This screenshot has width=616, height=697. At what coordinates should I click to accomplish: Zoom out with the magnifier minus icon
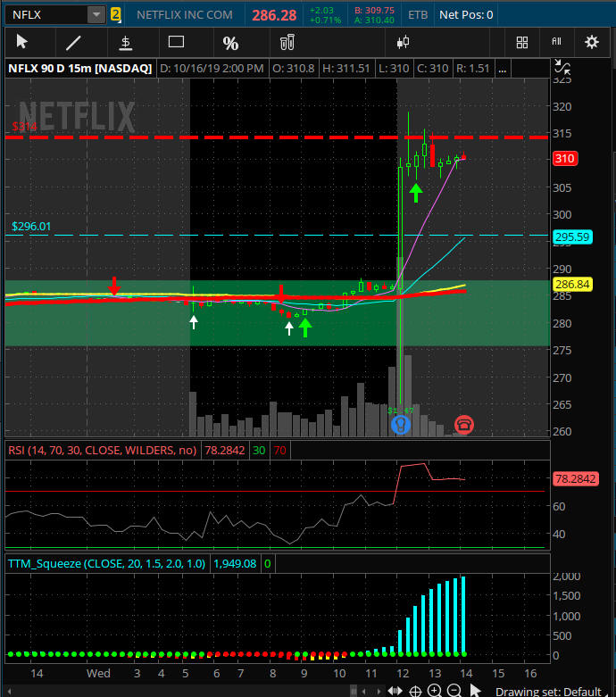pos(454,690)
